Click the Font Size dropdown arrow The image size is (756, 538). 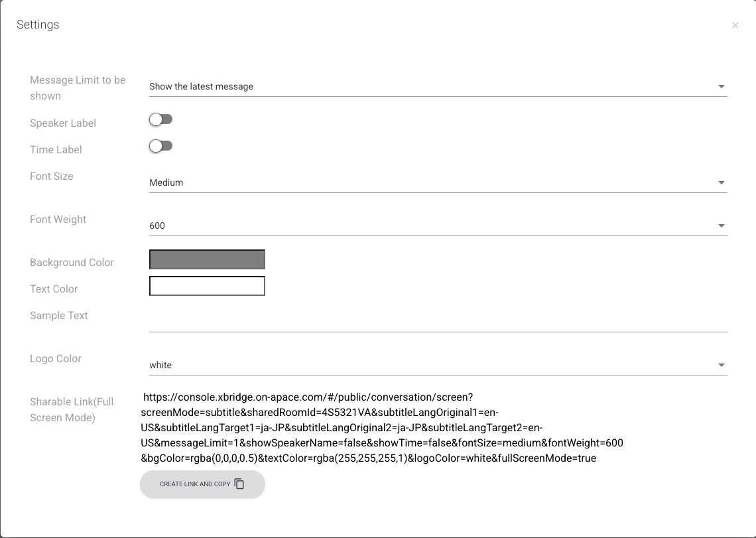pos(721,182)
